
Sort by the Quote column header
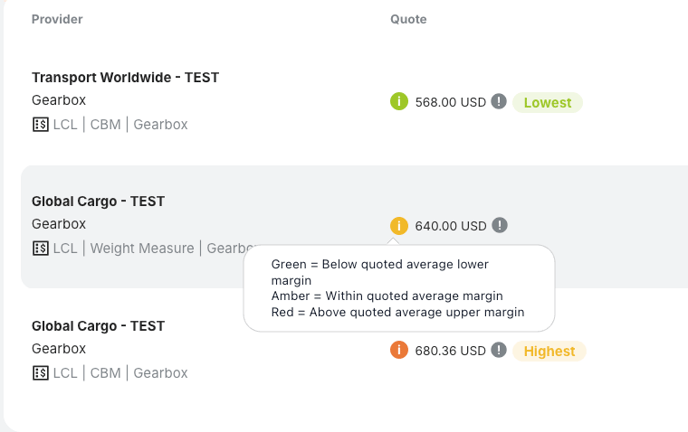pos(408,19)
